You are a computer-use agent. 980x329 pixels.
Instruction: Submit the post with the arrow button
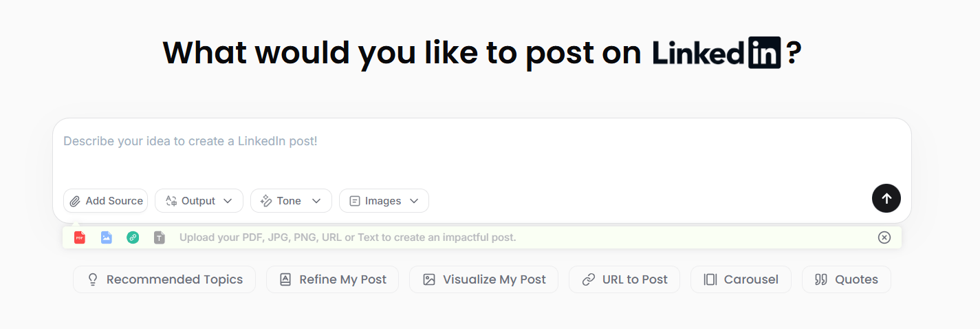tap(886, 198)
